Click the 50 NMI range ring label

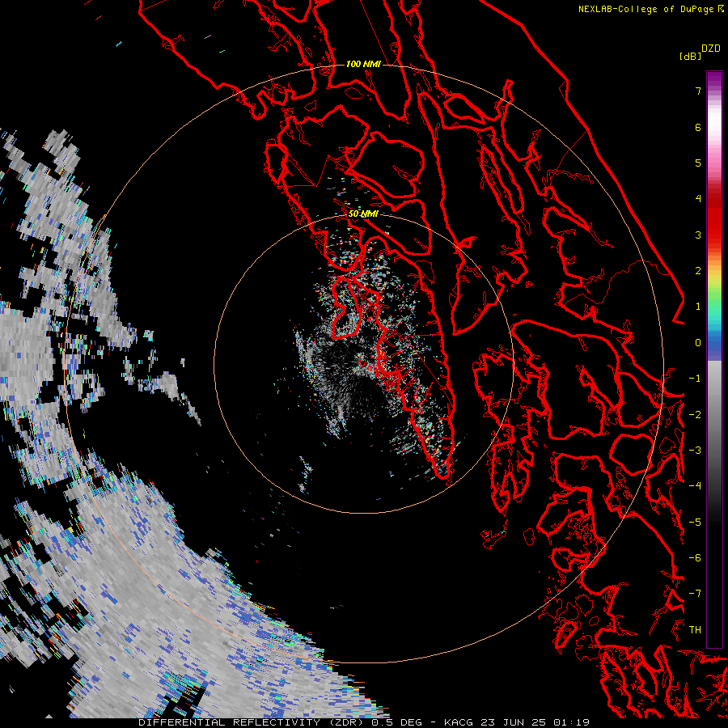point(363,214)
